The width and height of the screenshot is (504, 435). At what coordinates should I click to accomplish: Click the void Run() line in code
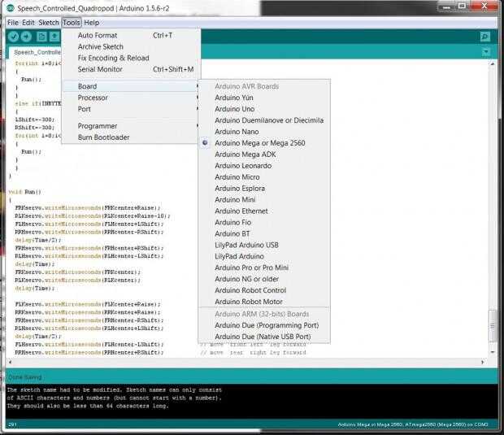point(24,192)
